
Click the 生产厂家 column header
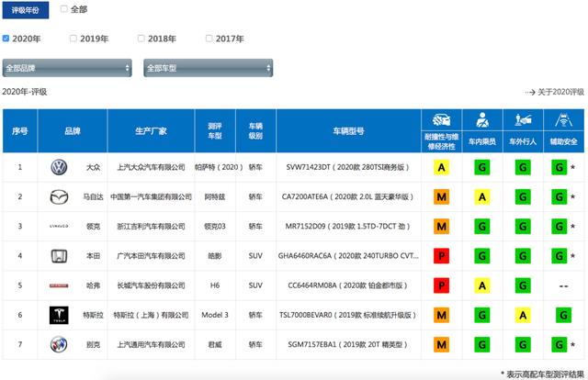click(x=151, y=130)
